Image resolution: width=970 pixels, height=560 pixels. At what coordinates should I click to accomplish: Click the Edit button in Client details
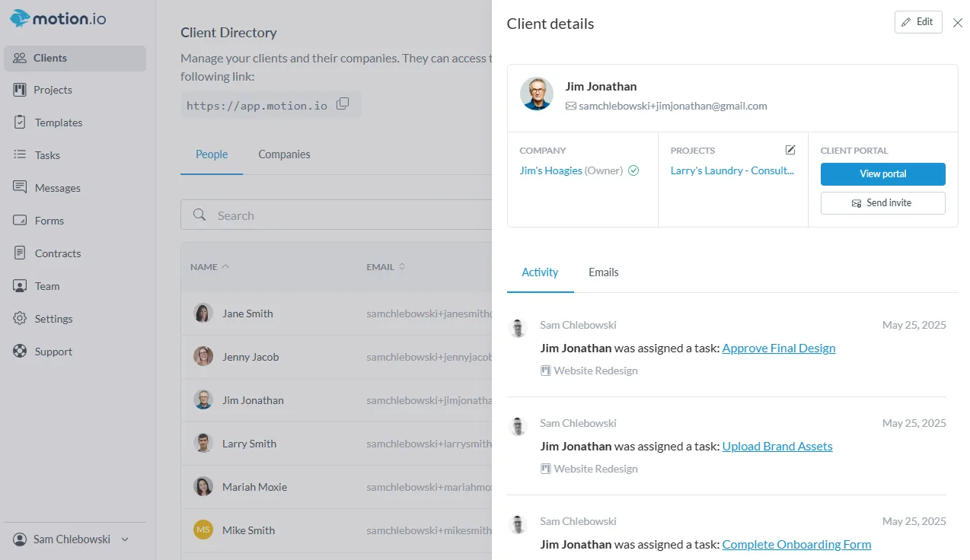pyautogui.click(x=918, y=22)
